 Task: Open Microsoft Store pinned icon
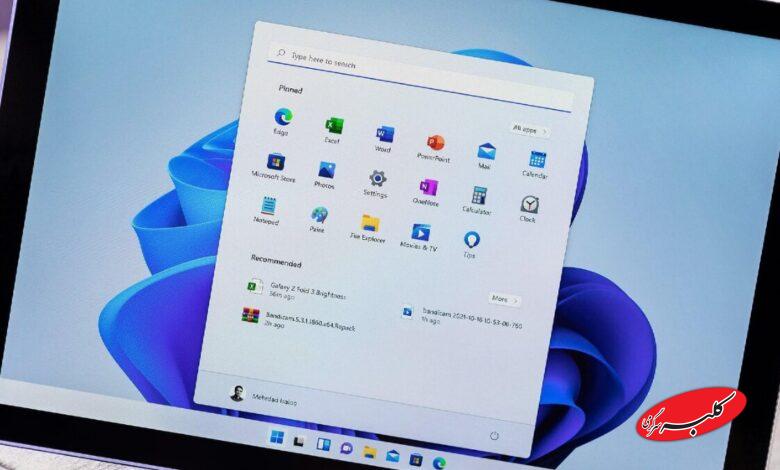[x=275, y=162]
